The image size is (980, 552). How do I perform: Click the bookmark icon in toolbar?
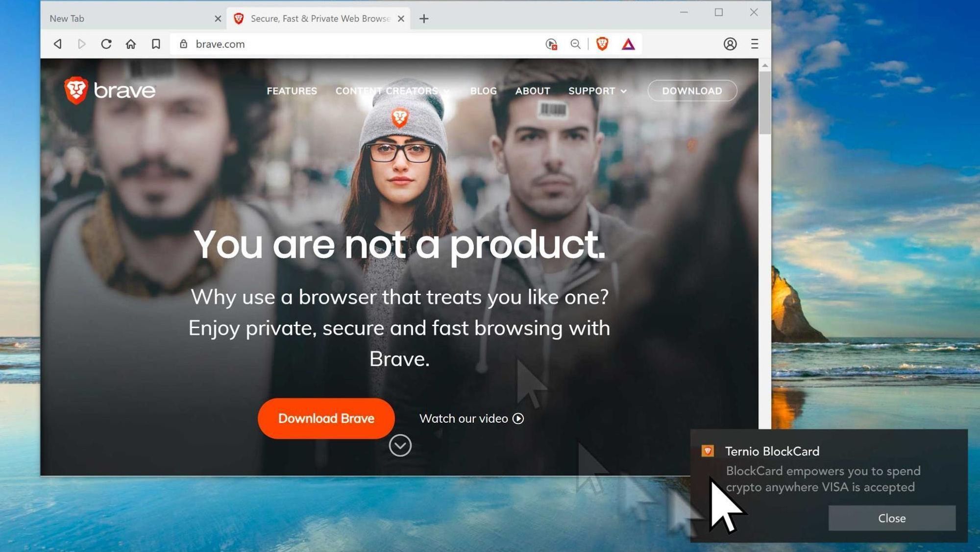tap(154, 43)
